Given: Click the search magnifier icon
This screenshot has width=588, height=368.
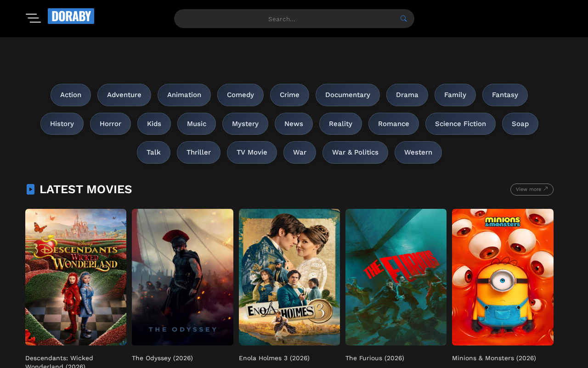Looking at the screenshot, I should point(403,19).
